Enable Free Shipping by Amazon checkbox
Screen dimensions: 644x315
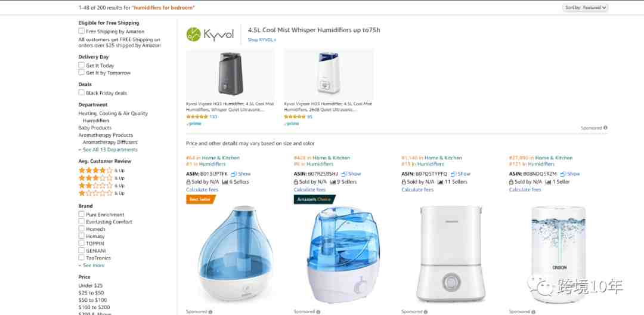click(x=81, y=31)
